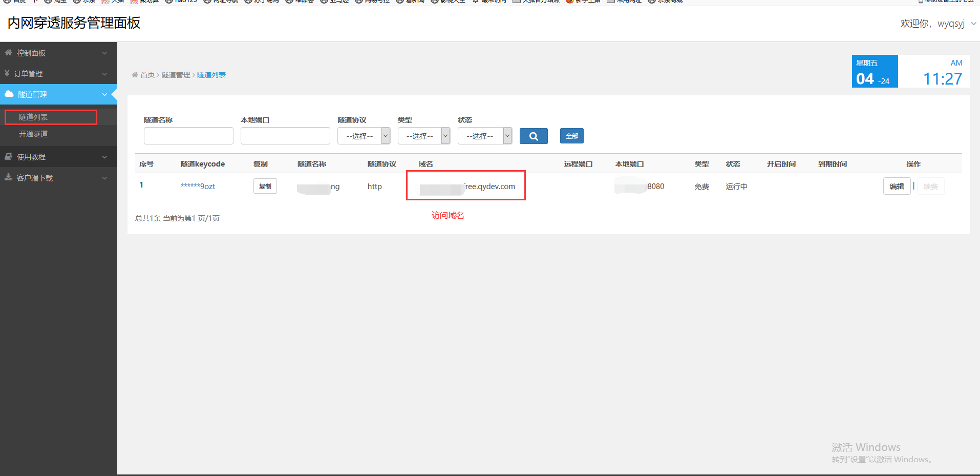Open 开通隧道 from the sidebar
The width and height of the screenshot is (980, 476).
(x=34, y=134)
